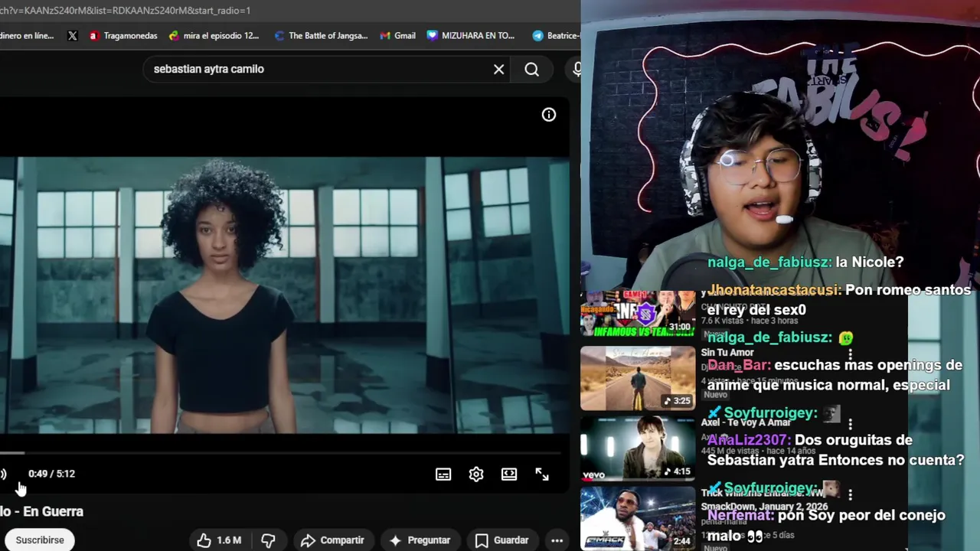Like the video showing 1.6 M
Image resolution: width=980 pixels, height=551 pixels.
tap(219, 540)
